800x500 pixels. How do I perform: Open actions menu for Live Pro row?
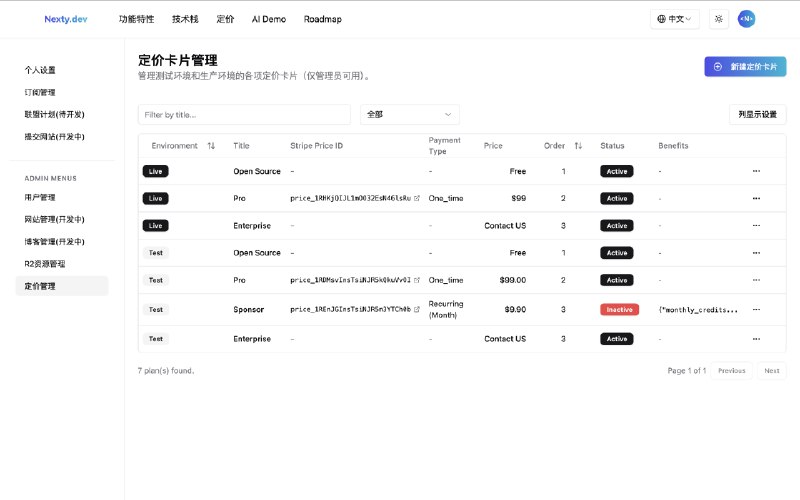click(x=756, y=198)
